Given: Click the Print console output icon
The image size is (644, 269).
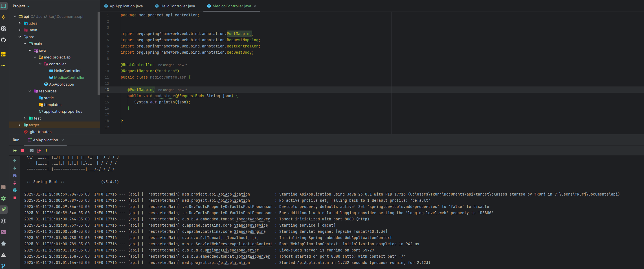Looking at the screenshot, I should click(x=15, y=190).
